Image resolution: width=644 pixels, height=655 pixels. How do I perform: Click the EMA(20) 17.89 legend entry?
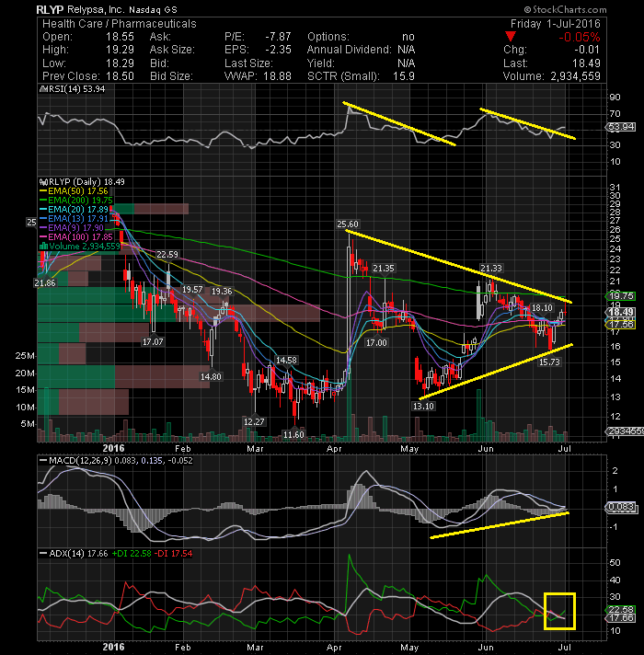click(74, 209)
